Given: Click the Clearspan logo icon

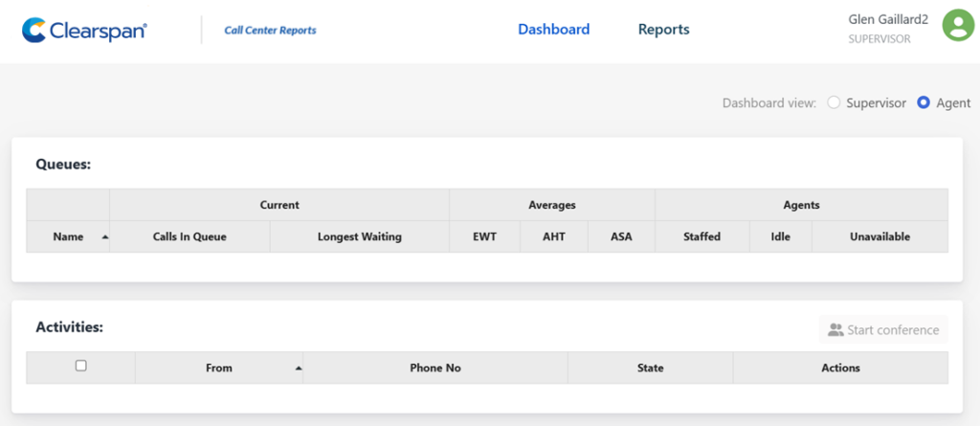Looking at the screenshot, I should [x=34, y=31].
